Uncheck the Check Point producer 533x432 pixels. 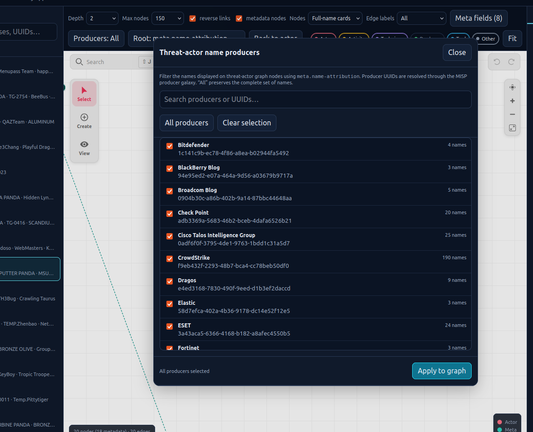coord(169,213)
